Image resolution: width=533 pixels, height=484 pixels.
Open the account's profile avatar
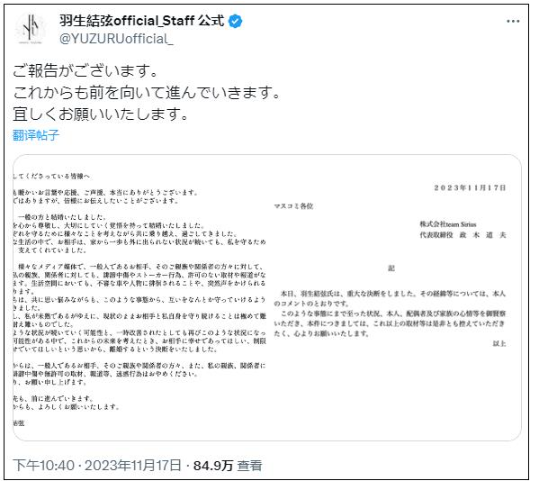[x=31, y=29]
